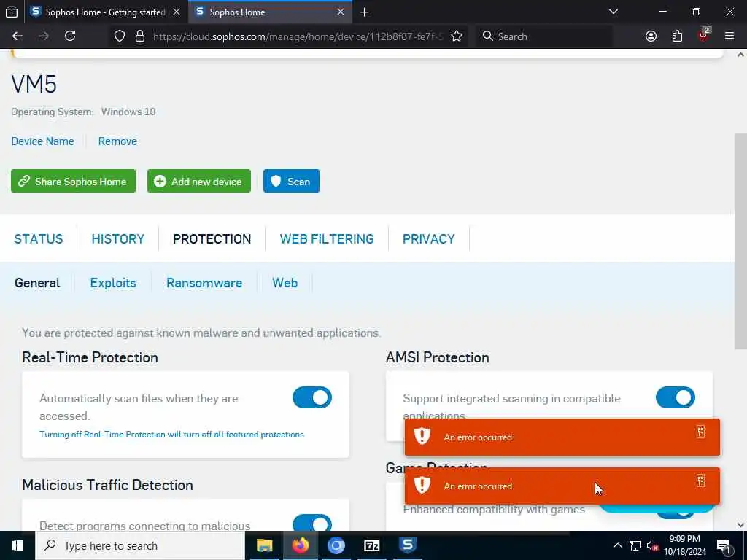Image resolution: width=747 pixels, height=560 pixels.
Task: Expand the list all tabs chevron
Action: 613,12
